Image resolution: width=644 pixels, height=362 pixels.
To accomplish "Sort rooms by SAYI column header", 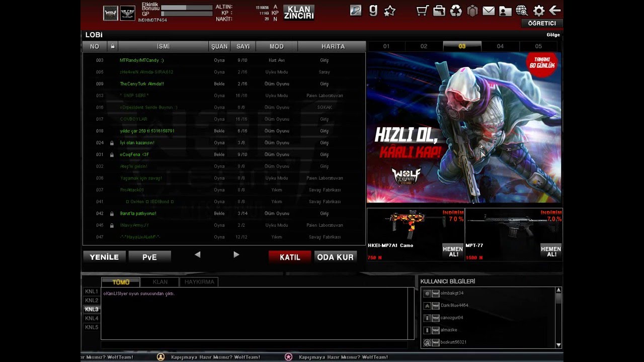I will 243,46.
